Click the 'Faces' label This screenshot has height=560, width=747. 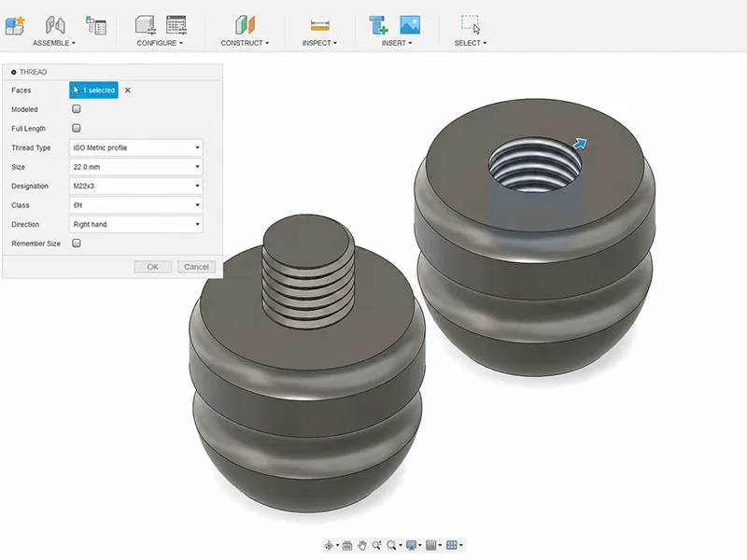click(21, 90)
